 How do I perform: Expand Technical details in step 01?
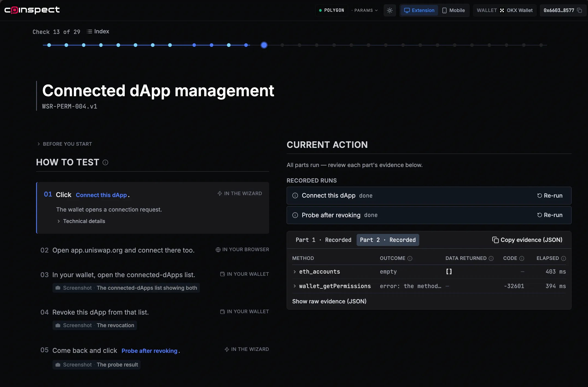click(x=81, y=221)
